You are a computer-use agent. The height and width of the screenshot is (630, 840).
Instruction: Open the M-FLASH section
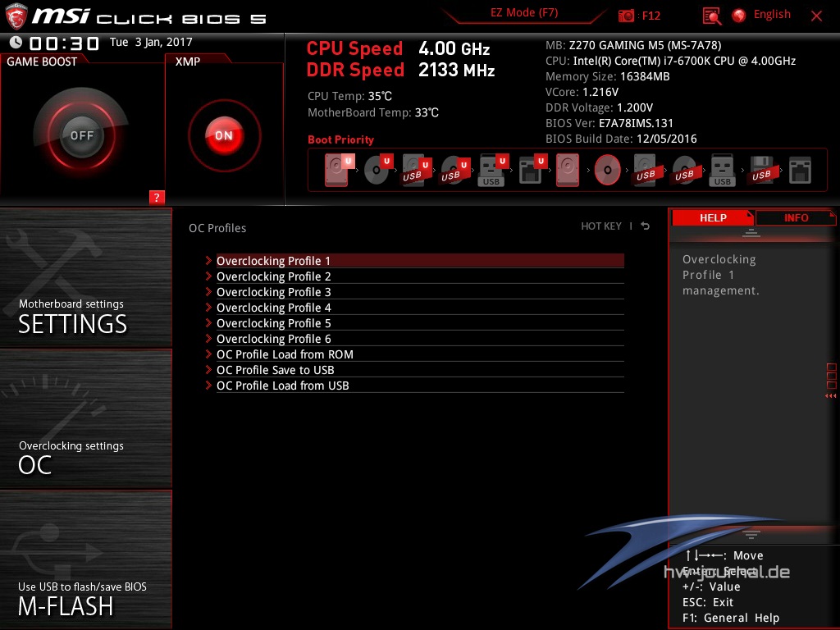pos(85,559)
